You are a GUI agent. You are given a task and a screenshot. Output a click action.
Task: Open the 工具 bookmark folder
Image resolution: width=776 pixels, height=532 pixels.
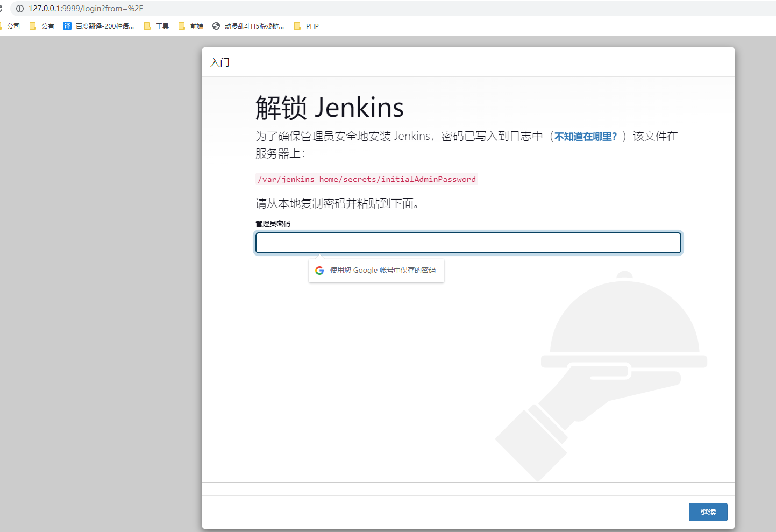[156, 26]
